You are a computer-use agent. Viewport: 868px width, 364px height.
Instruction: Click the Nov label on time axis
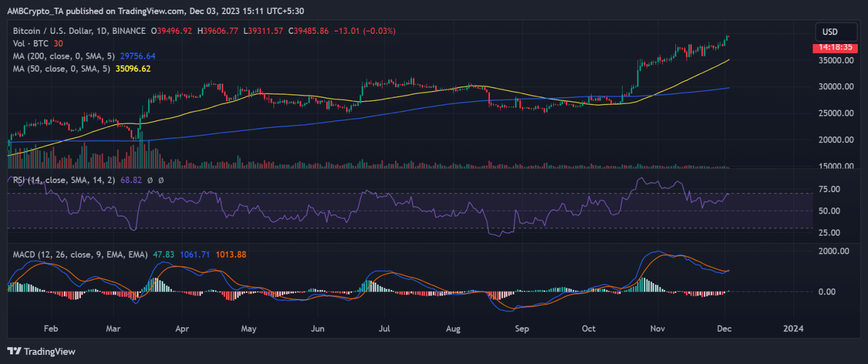[x=657, y=327]
